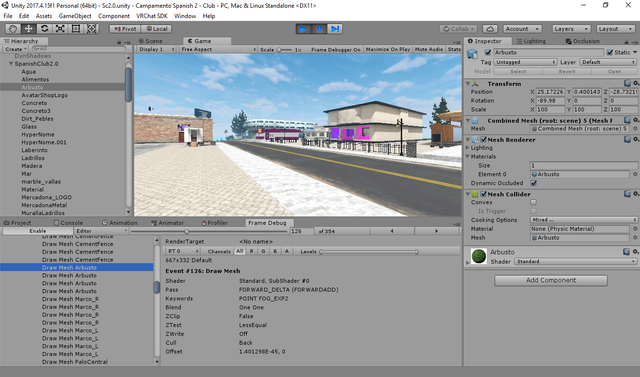
Task: Open object picker for Element 0 material
Action: (635, 174)
